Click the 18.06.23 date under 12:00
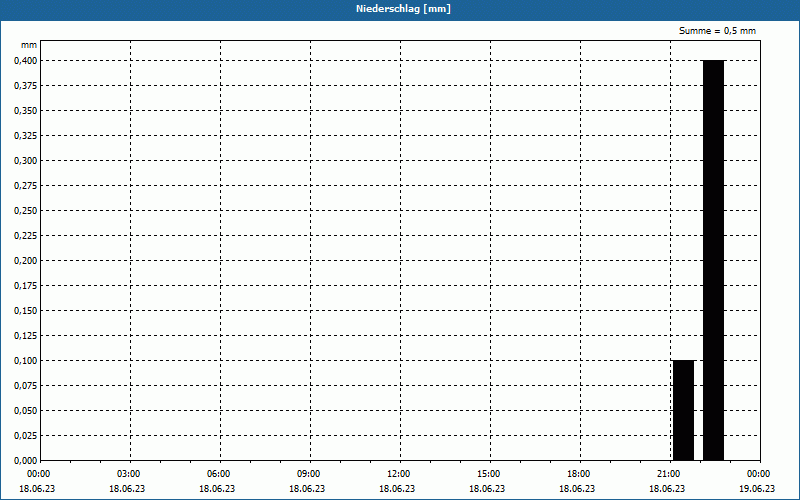This screenshot has height=500, width=800. click(397, 489)
